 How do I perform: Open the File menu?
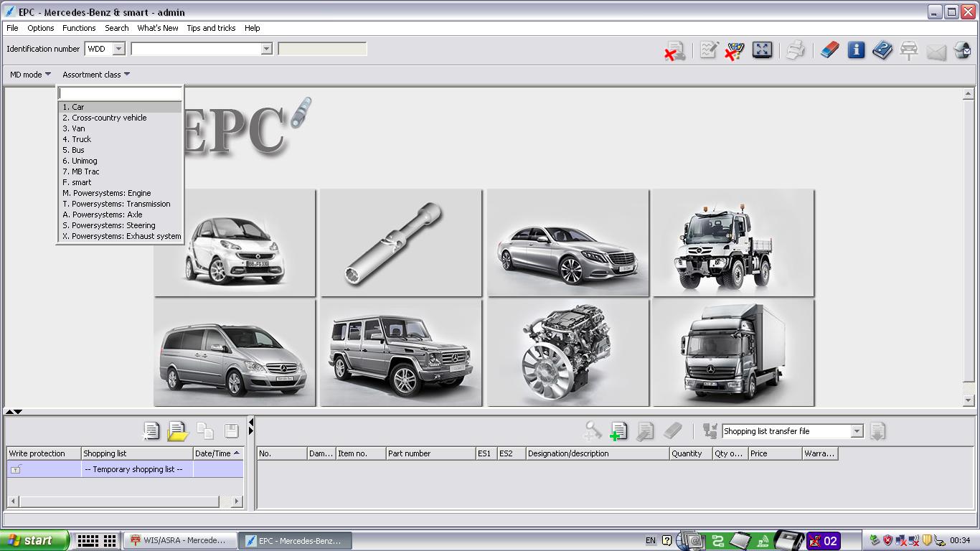point(12,28)
